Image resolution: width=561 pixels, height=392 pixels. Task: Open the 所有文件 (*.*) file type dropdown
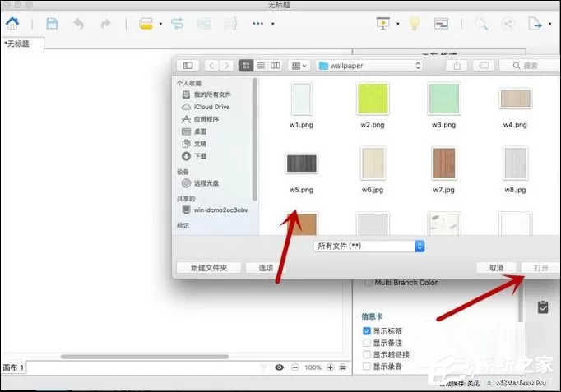tap(369, 247)
